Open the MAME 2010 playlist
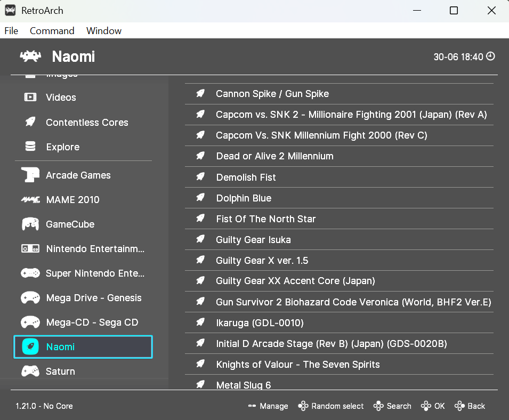The height and width of the screenshot is (420, 509). (83, 200)
